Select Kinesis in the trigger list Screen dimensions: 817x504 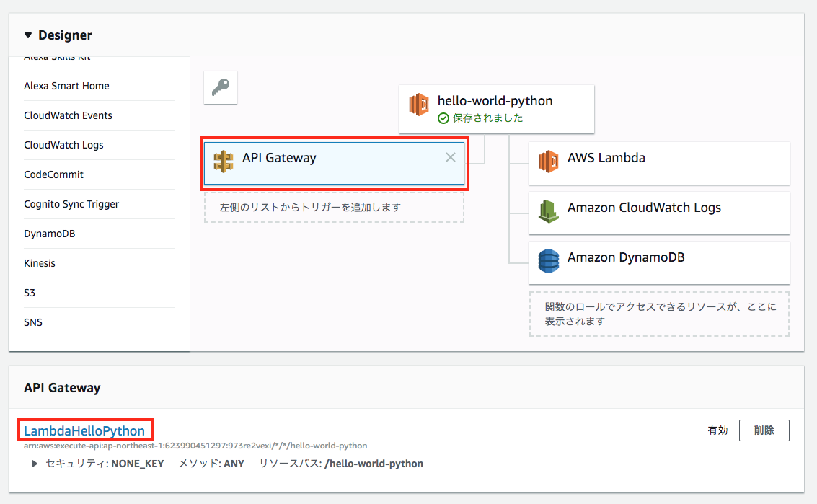click(x=40, y=262)
